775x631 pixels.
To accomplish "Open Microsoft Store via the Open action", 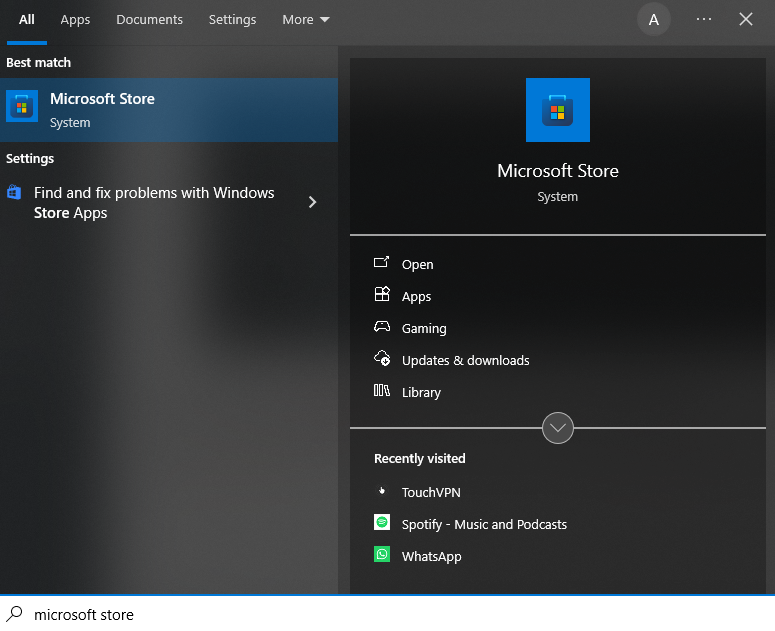I will [417, 265].
